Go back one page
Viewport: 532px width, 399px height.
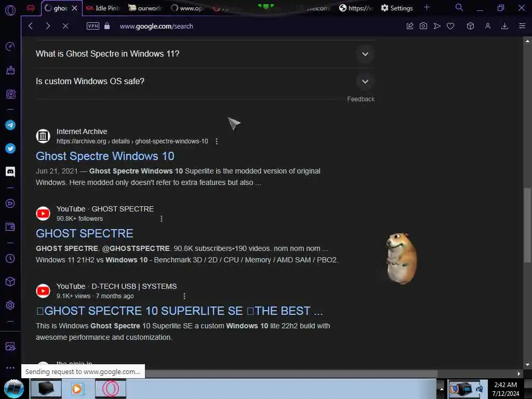[31, 26]
